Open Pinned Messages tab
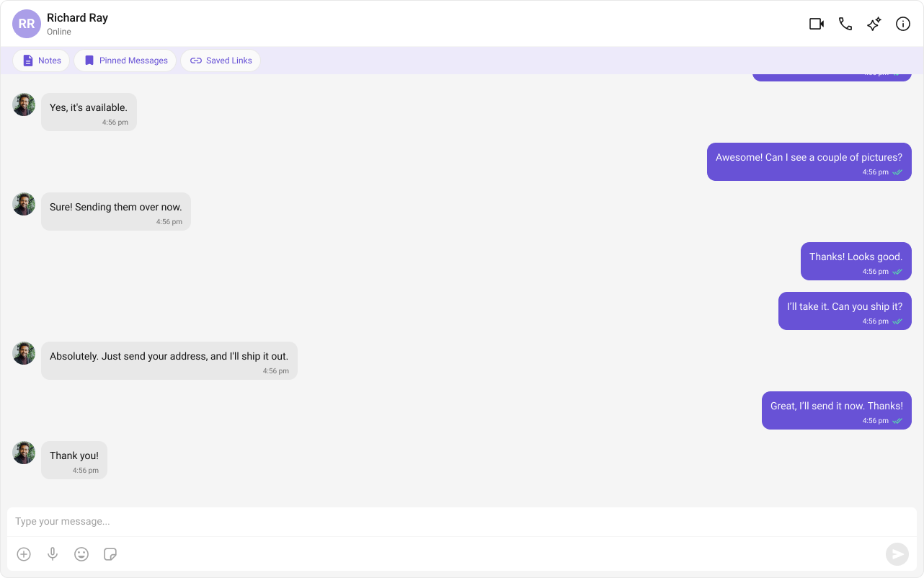Screen dimensions: 924x578 pos(125,61)
